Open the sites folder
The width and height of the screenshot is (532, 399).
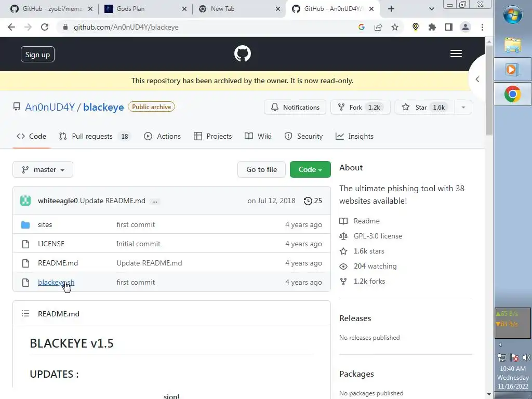pyautogui.click(x=45, y=224)
